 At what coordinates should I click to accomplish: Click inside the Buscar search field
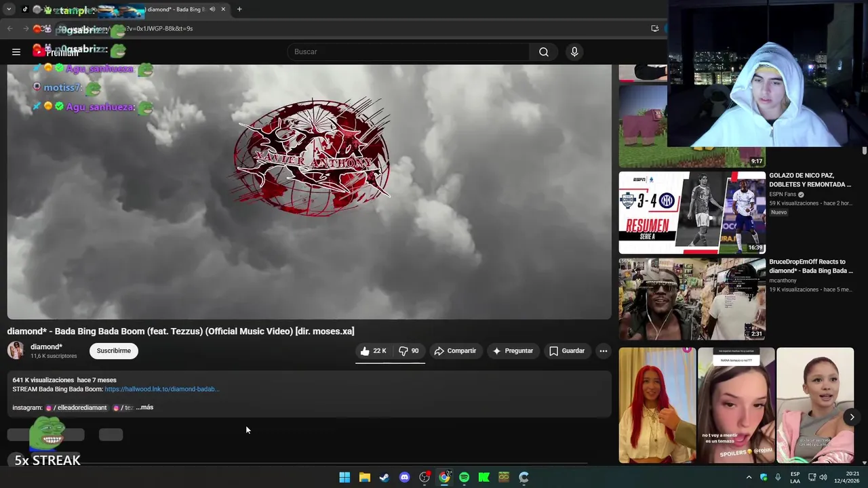tap(408, 52)
